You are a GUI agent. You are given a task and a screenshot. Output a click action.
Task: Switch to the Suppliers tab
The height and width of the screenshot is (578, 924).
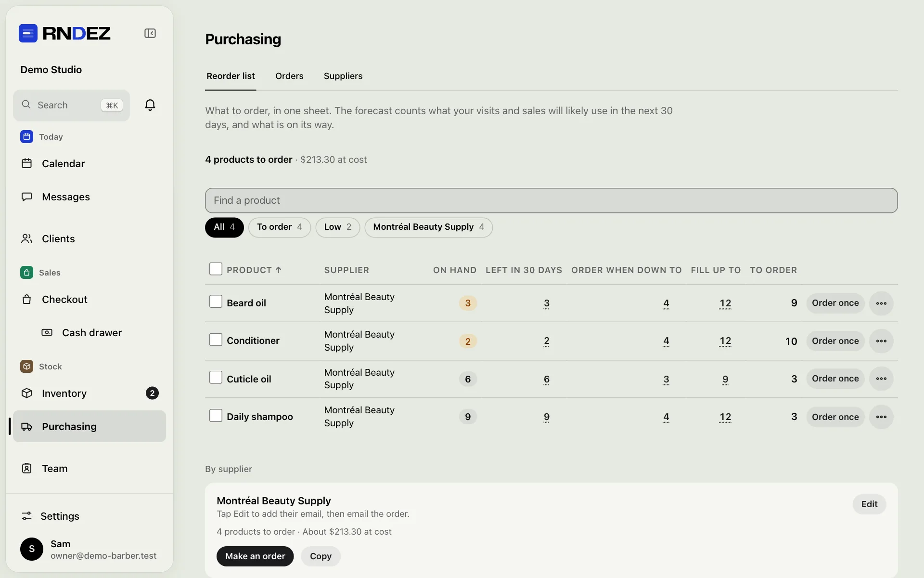[343, 76]
